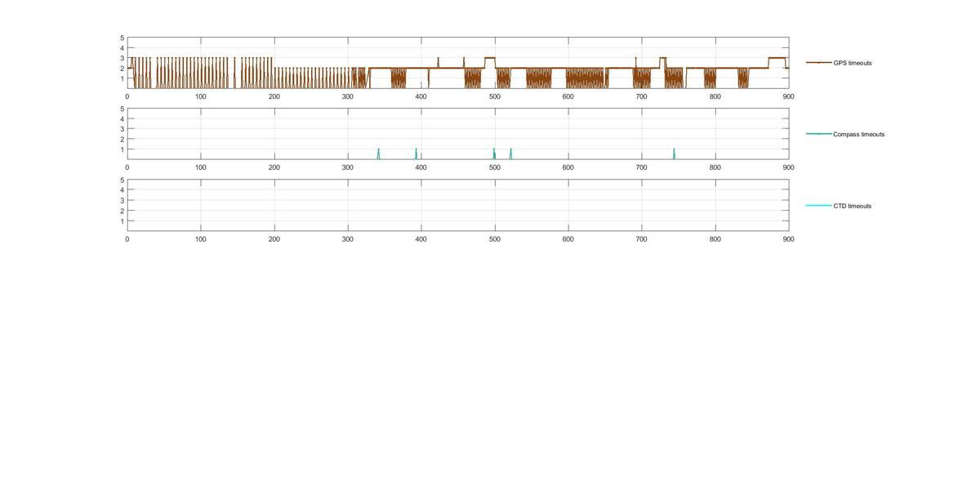Viewport: 980px width, 499px height.
Task: Click x-axis tick 700 of the Compass plot
Action: point(642,167)
